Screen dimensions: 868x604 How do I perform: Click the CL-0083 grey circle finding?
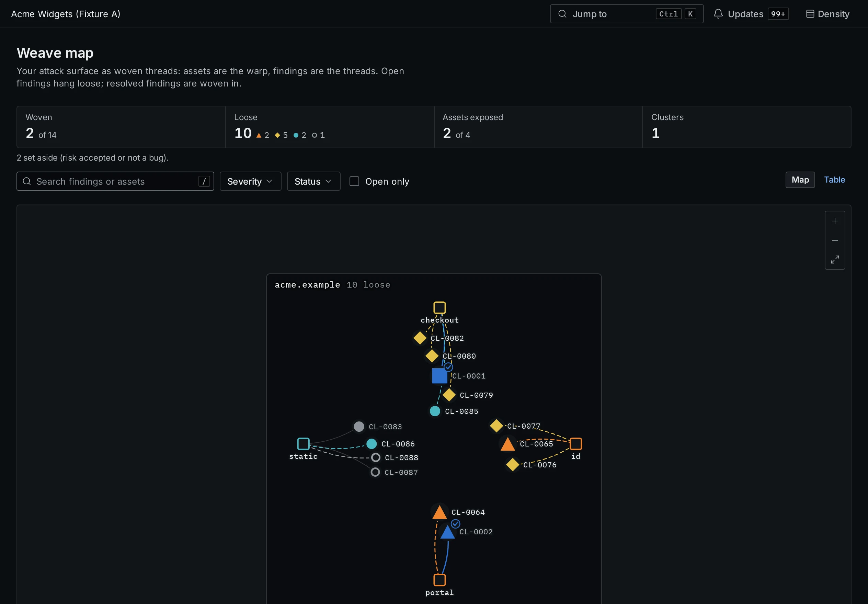(359, 427)
